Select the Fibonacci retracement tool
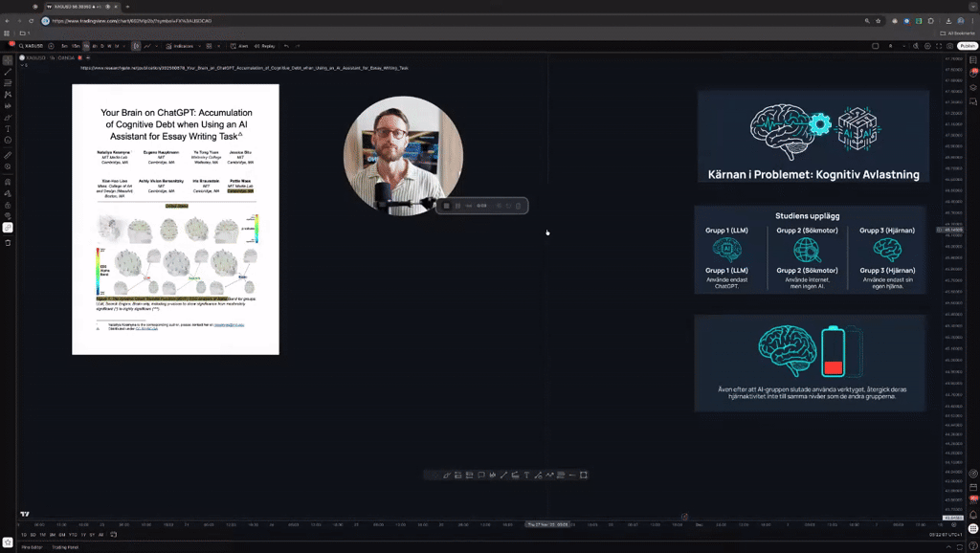This screenshot has height=553, width=980. [8, 83]
